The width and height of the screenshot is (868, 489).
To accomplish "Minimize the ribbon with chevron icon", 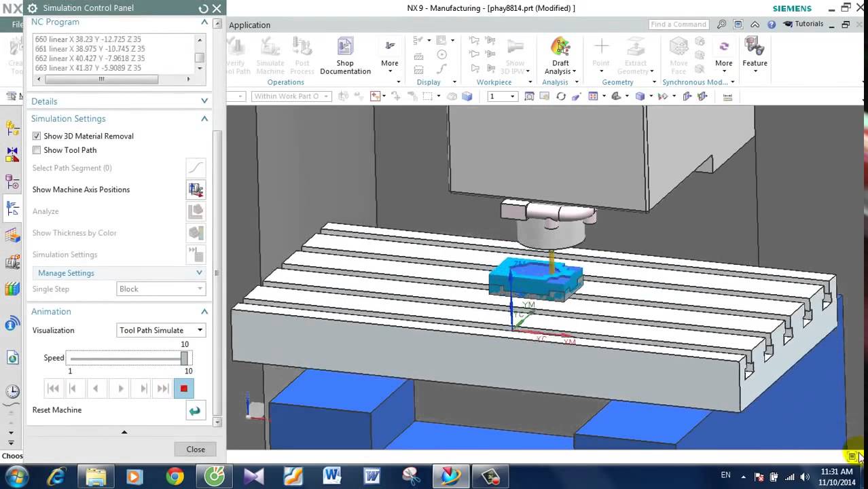I will pyautogui.click(x=755, y=24).
